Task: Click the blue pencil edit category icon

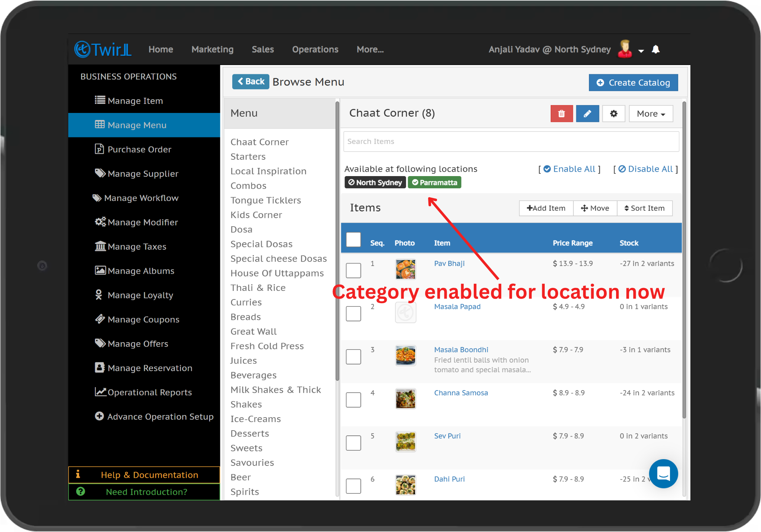Action: 587,114
